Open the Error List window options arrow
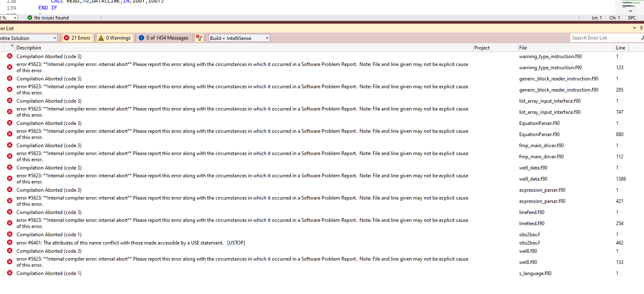The height and width of the screenshot is (294, 644). click(x=635, y=28)
